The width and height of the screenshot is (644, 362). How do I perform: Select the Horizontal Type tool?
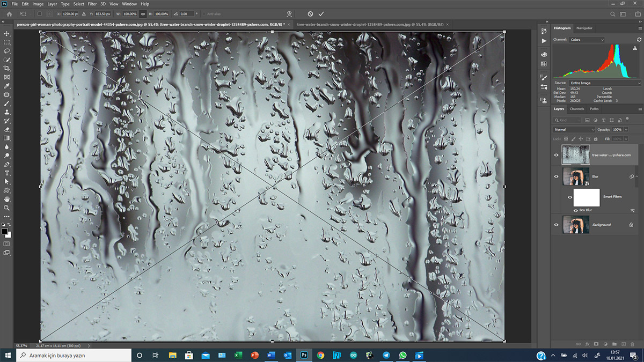[x=7, y=173]
